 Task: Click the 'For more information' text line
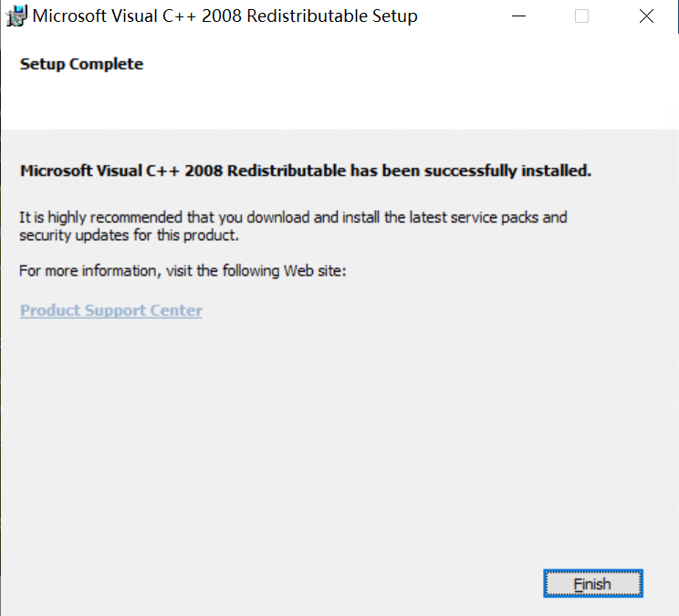click(183, 270)
